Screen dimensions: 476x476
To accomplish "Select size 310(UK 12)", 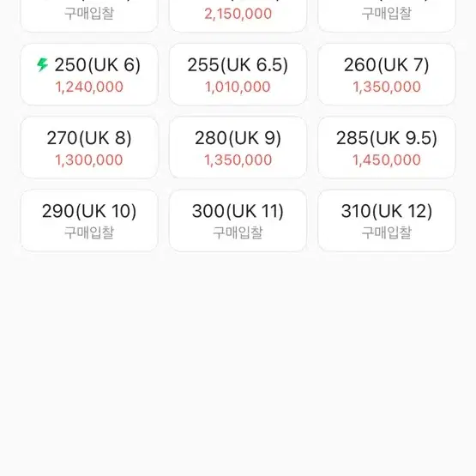I will [x=387, y=220].
